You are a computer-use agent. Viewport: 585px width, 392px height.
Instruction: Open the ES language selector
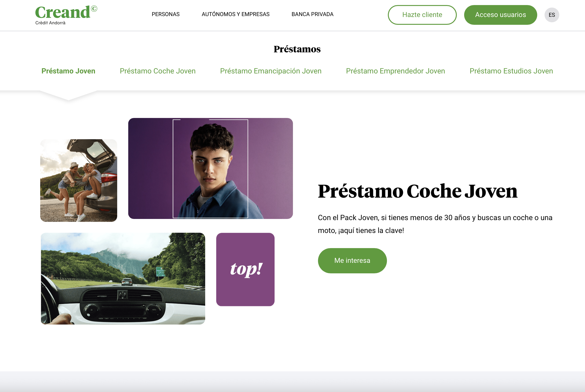point(551,15)
